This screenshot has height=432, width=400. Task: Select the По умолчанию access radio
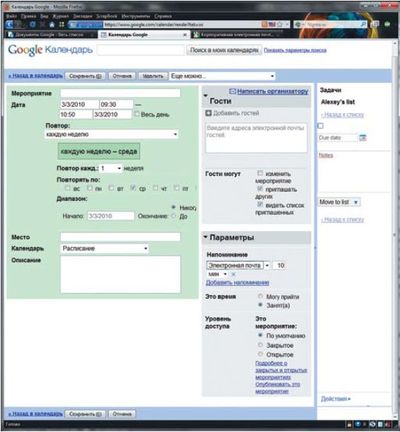pyautogui.click(x=260, y=335)
